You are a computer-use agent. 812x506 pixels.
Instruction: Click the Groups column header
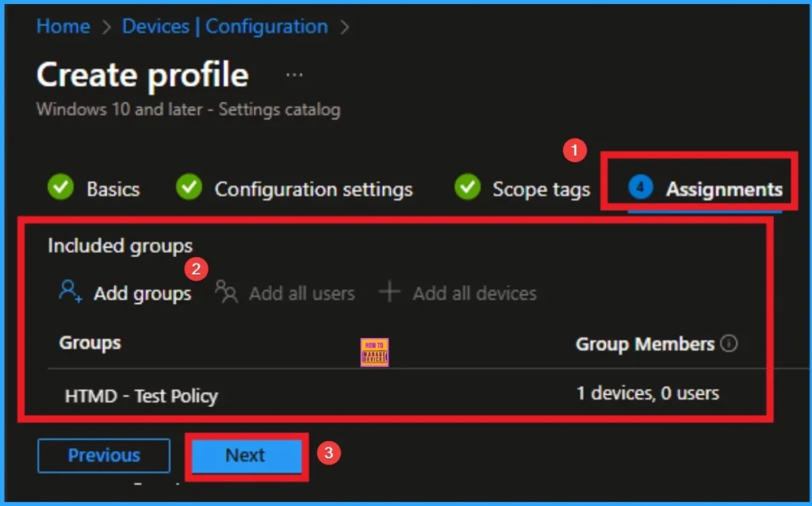[x=90, y=343]
